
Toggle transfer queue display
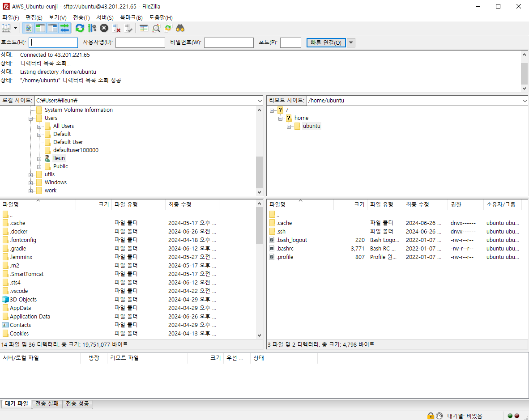(x=64, y=28)
